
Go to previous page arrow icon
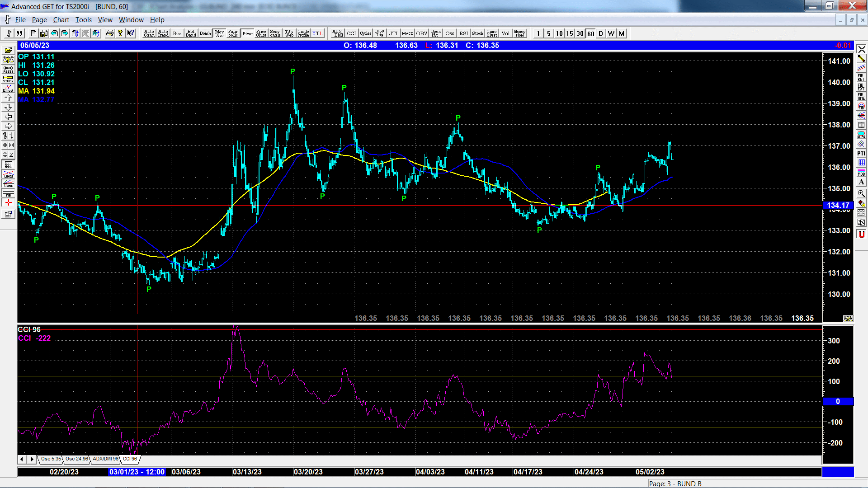tap(54, 33)
